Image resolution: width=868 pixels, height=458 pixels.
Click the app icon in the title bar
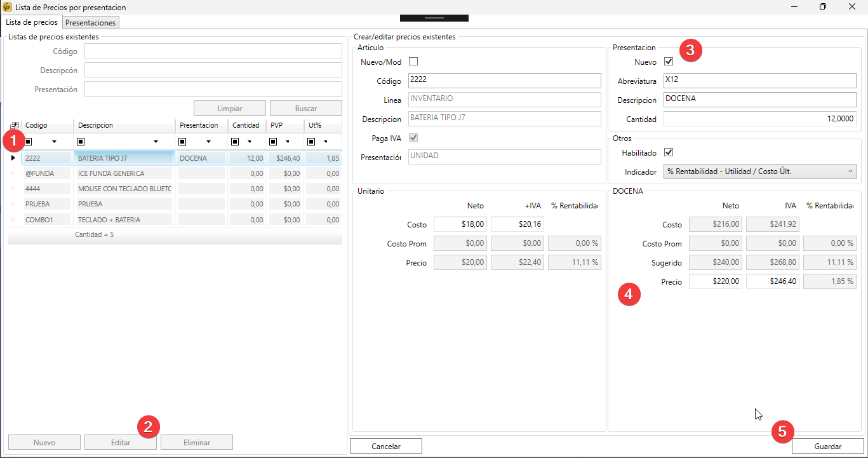(x=7, y=7)
